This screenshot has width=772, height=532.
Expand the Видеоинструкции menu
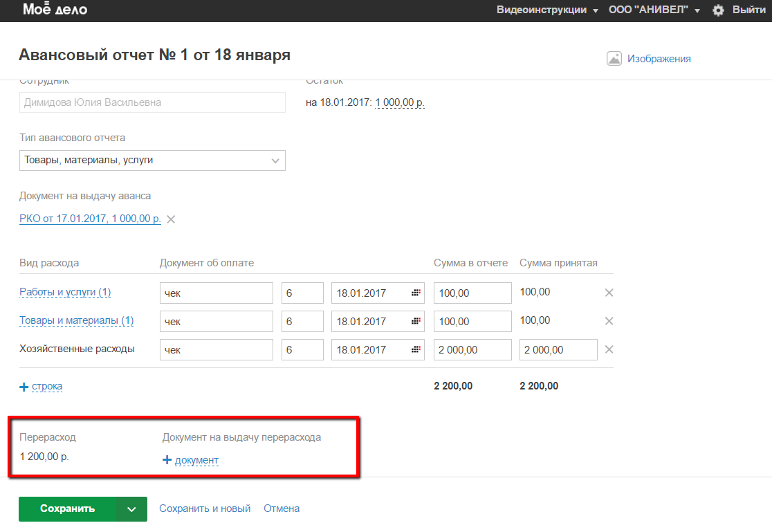click(547, 10)
